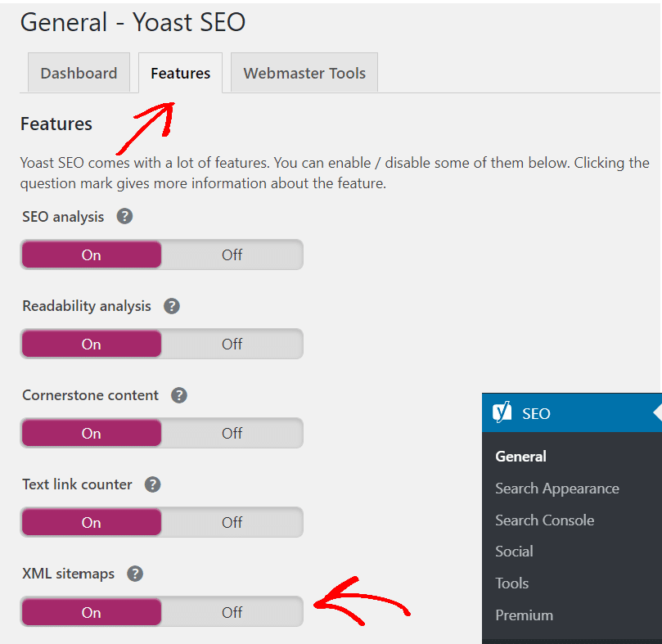
Task: Go to the Premium menu item
Action: pos(524,615)
